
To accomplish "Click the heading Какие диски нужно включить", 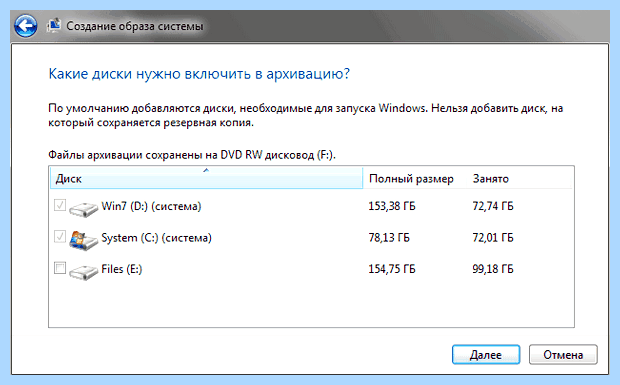I will [x=199, y=74].
